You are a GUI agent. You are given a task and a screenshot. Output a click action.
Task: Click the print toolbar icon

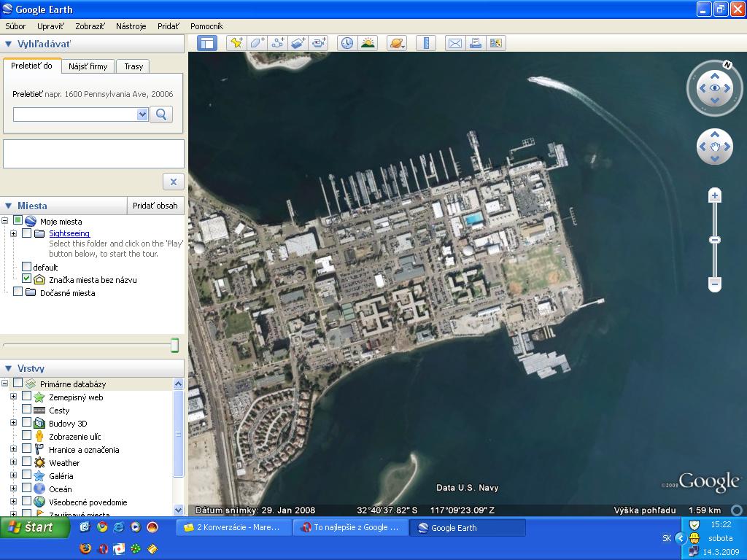pos(476,43)
